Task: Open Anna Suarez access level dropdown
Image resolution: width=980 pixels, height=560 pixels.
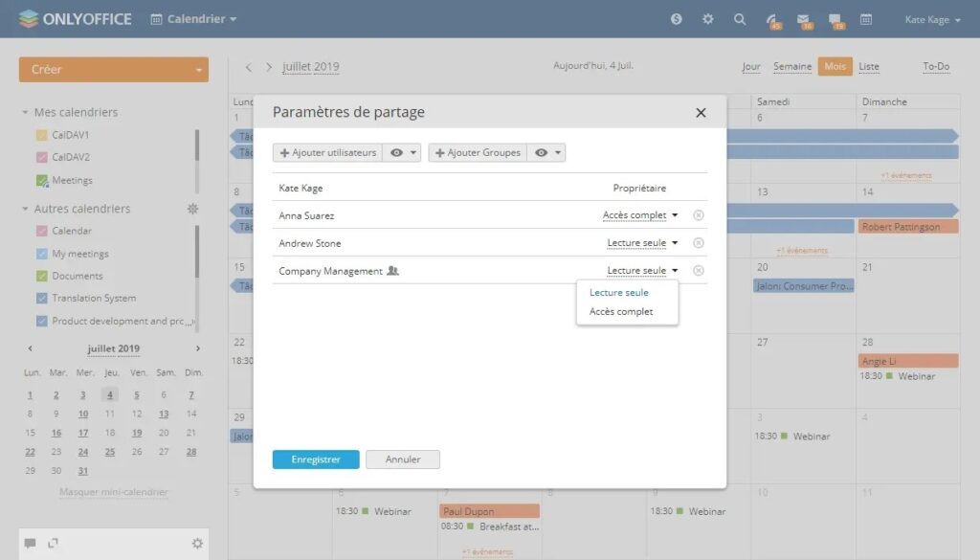Action: (x=640, y=215)
